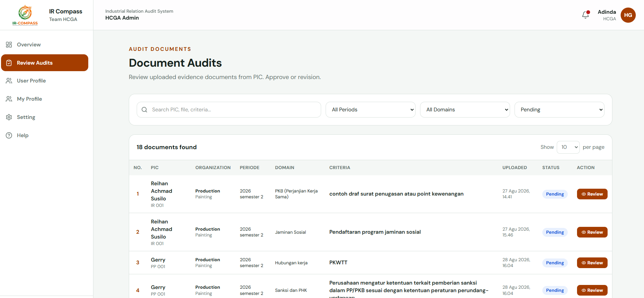Viewport: 644px width, 298px height.
Task: Click the Setting gear icon
Action: (x=9, y=117)
